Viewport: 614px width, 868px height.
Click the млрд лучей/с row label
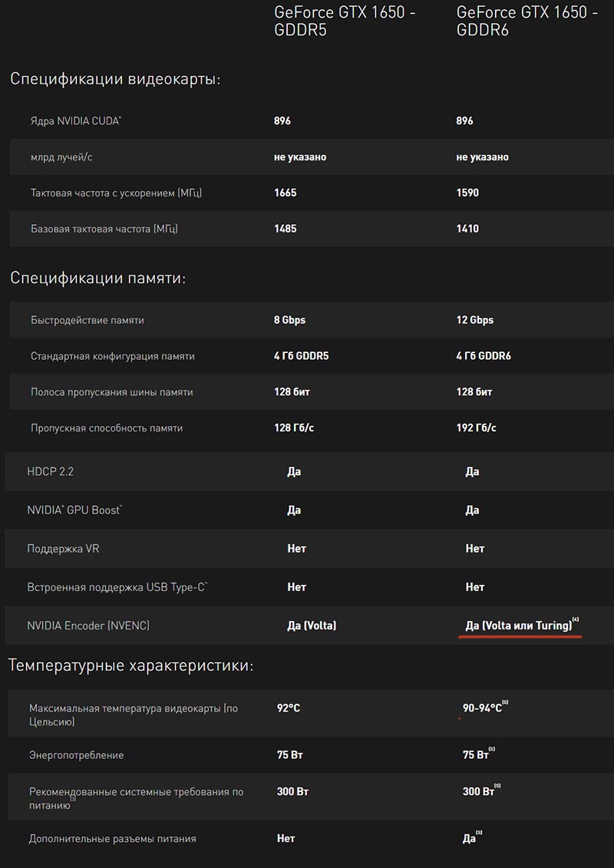coord(61,157)
